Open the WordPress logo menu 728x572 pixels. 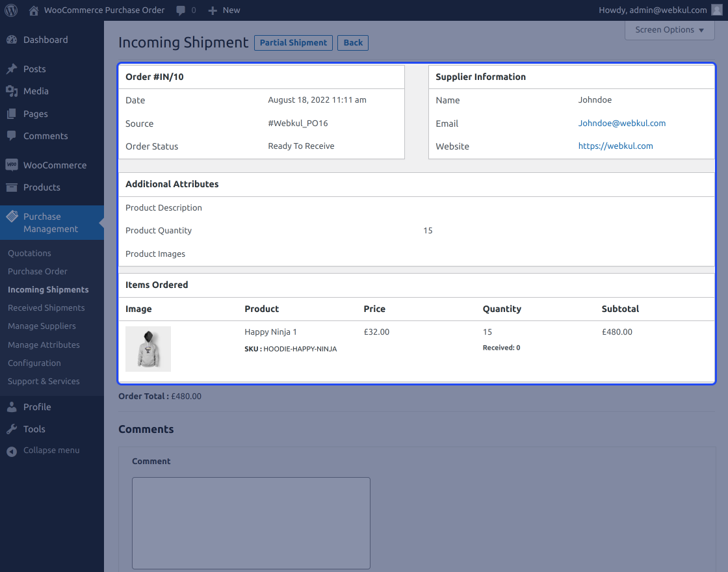click(10, 10)
